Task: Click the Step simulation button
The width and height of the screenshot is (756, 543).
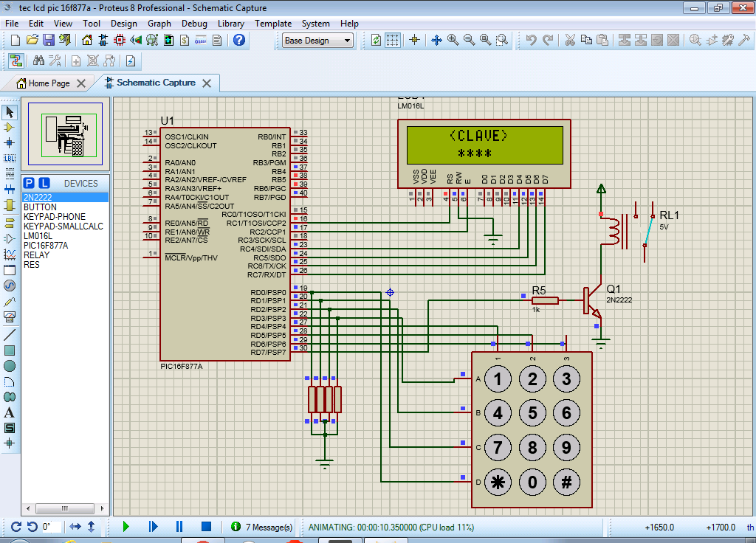Action: coord(153,527)
